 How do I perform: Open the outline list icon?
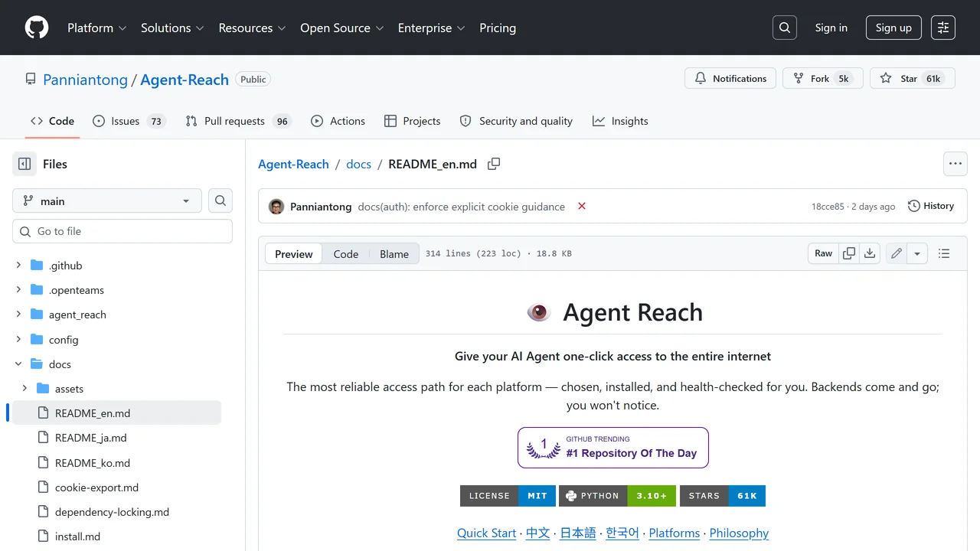[944, 253]
